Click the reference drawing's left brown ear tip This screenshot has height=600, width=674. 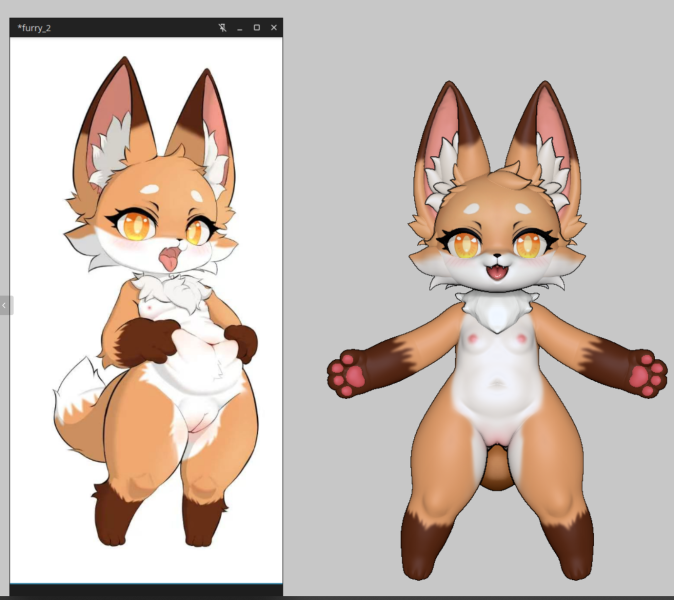click(125, 73)
